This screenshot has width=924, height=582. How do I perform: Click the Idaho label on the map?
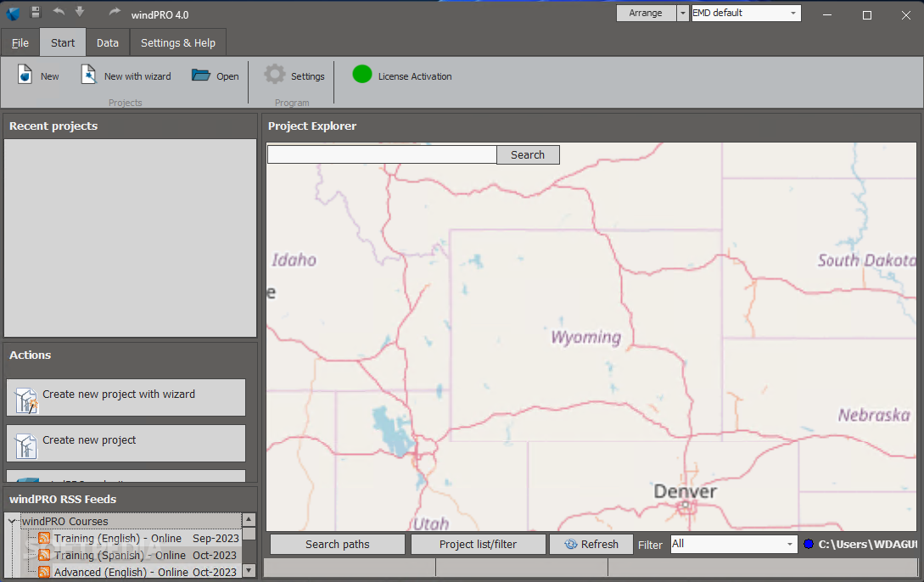tap(294, 260)
